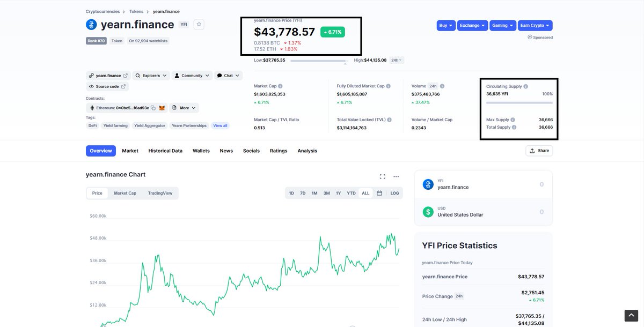Open Gaming dropdown

(503, 25)
